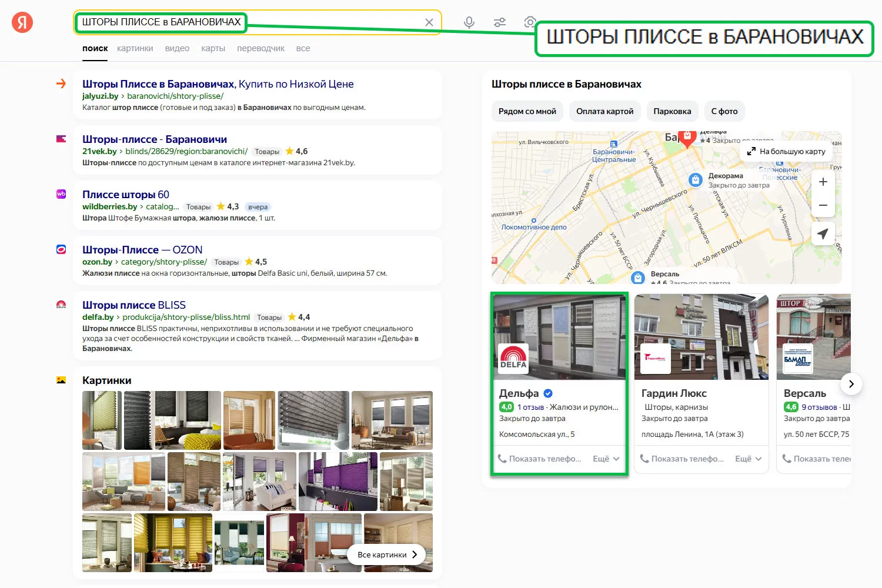This screenshot has width=882, height=588.
Task: Click the my location arrow on map
Action: click(x=823, y=233)
